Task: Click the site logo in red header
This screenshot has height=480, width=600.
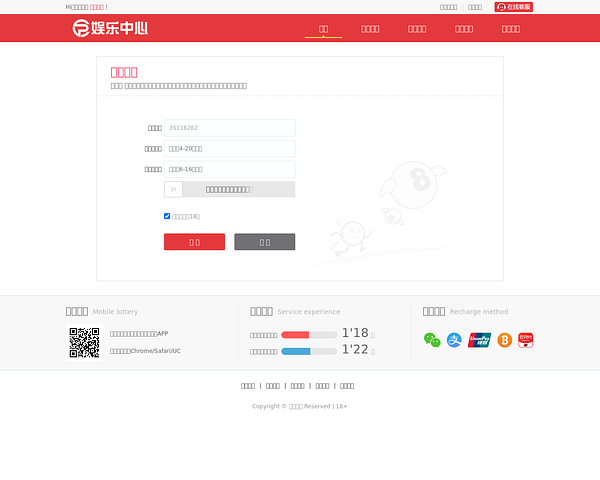Action: point(110,28)
